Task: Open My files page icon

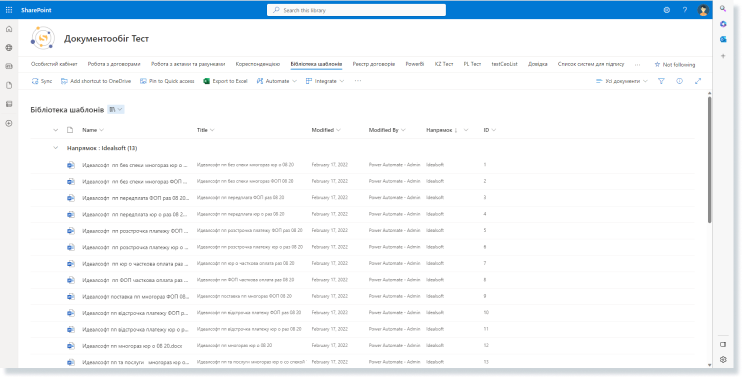Action: (x=9, y=86)
